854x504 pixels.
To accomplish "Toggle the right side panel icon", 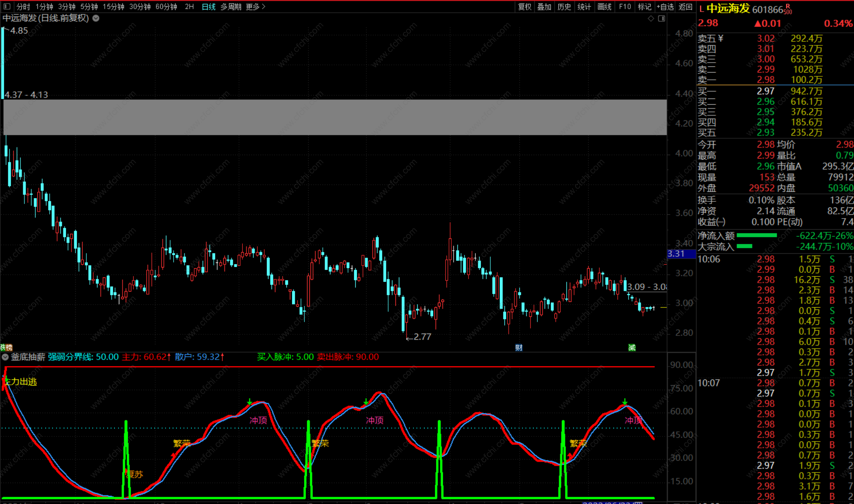I will coord(661,18).
